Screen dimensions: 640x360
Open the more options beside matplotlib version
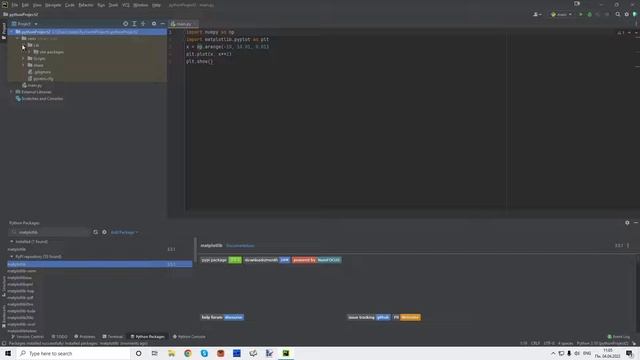[628, 245]
